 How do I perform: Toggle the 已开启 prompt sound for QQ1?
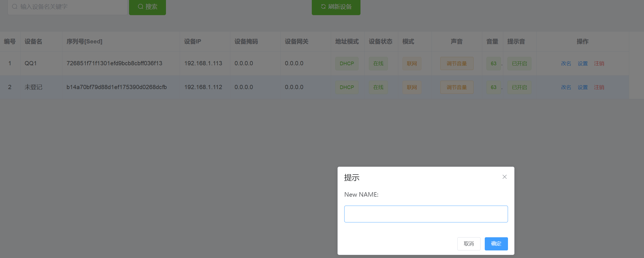[x=519, y=64]
